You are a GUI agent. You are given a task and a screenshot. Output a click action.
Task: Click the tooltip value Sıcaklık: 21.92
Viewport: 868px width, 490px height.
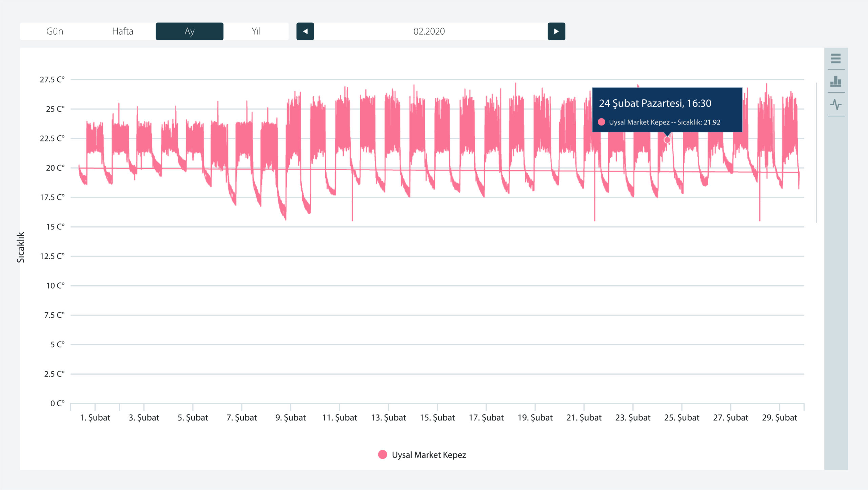[699, 122]
